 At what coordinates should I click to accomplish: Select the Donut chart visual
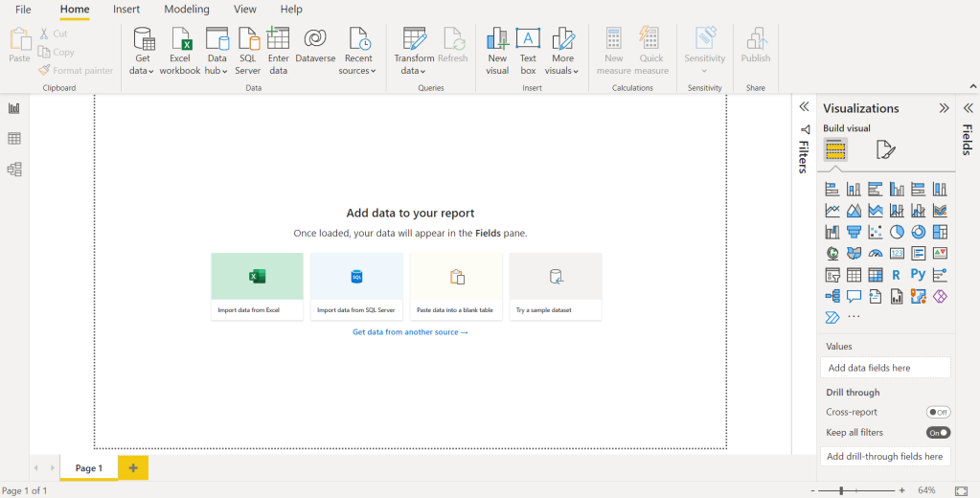click(x=918, y=232)
